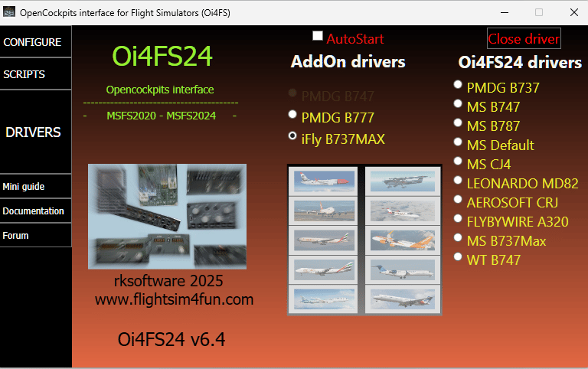Pick the AEROSOFT CRJ driver
The height and width of the screenshot is (369, 588).
[x=458, y=199]
